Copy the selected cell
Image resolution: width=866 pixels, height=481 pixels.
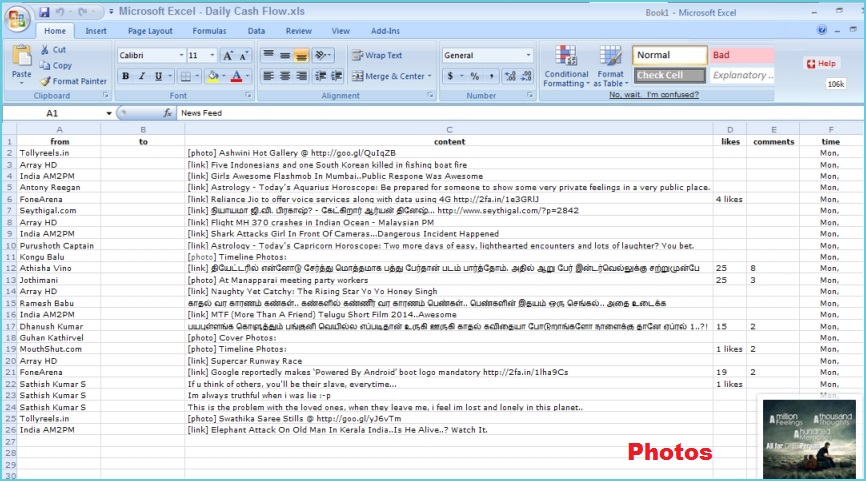point(56,65)
